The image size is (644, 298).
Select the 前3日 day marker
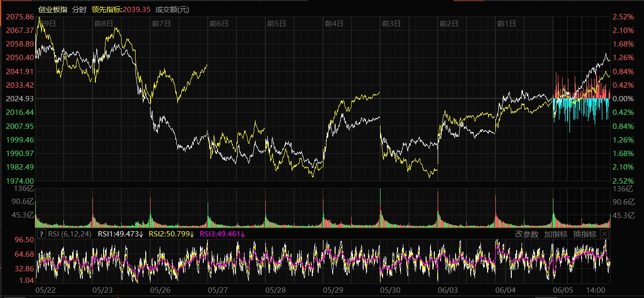[x=391, y=23]
